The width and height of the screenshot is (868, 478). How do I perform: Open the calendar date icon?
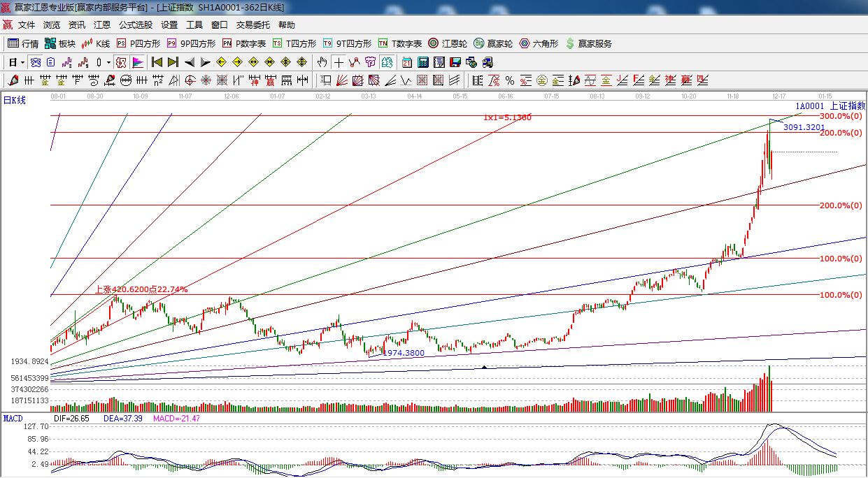click(406, 62)
